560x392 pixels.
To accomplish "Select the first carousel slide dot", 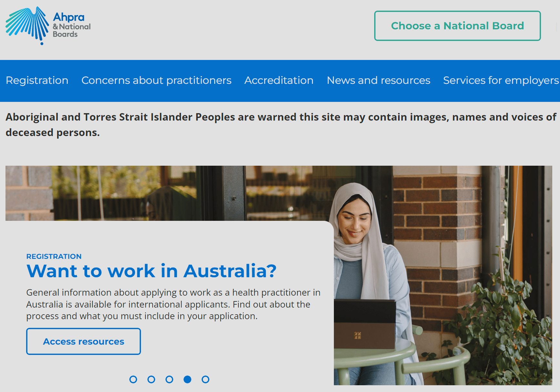I will 133,379.
